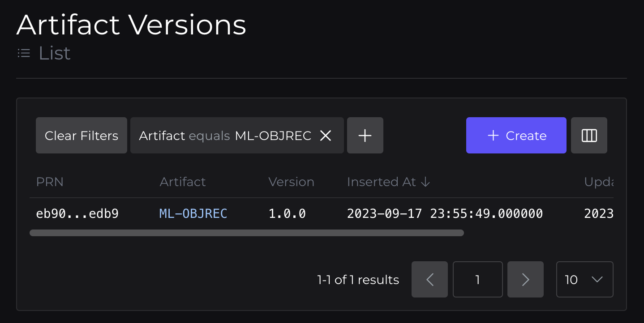
Task: Expand the page size dropdown showing 10
Action: tap(584, 280)
